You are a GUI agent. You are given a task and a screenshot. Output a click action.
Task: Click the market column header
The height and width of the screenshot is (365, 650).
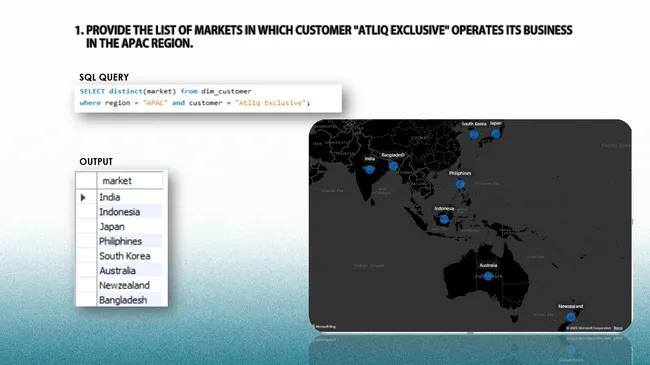coord(130,181)
